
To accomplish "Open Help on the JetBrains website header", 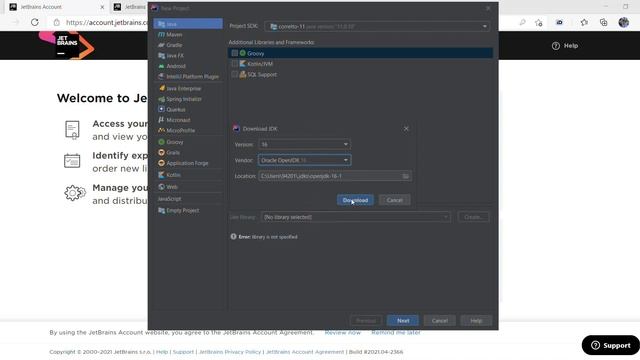I will 565,46.
